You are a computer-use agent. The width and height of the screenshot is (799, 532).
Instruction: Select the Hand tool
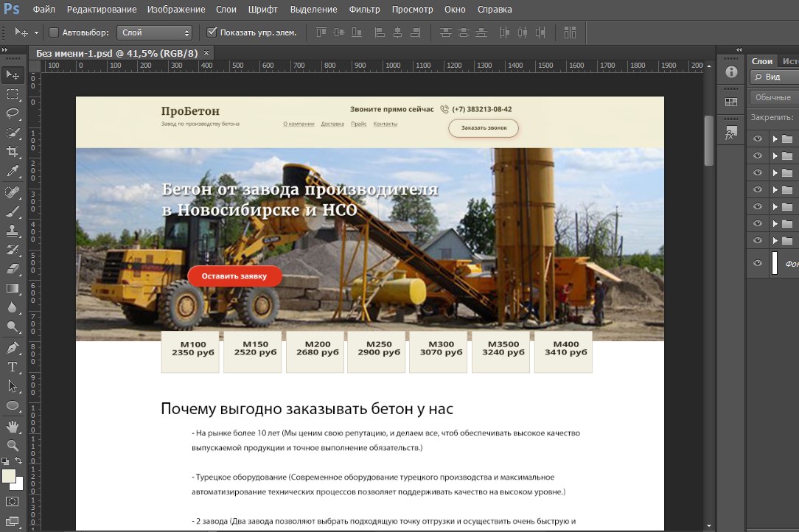(13, 427)
